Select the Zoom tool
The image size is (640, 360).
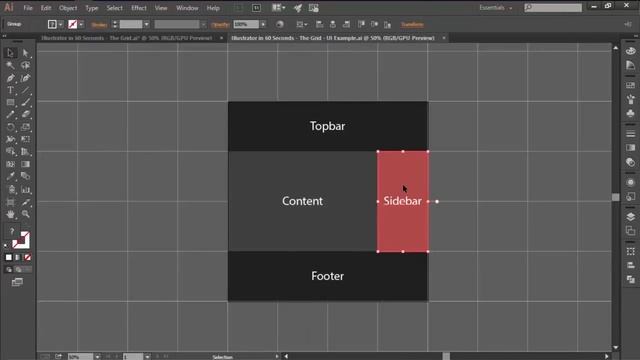click(x=25, y=214)
